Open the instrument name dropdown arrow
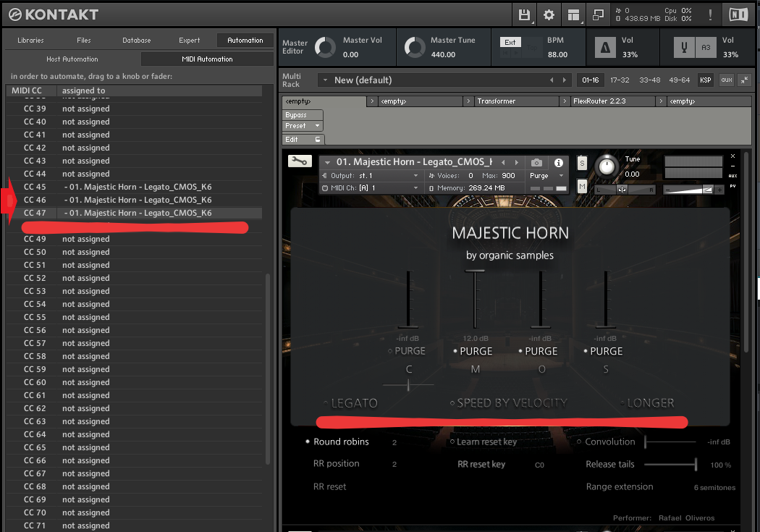The width and height of the screenshot is (760, 532). 327,162
